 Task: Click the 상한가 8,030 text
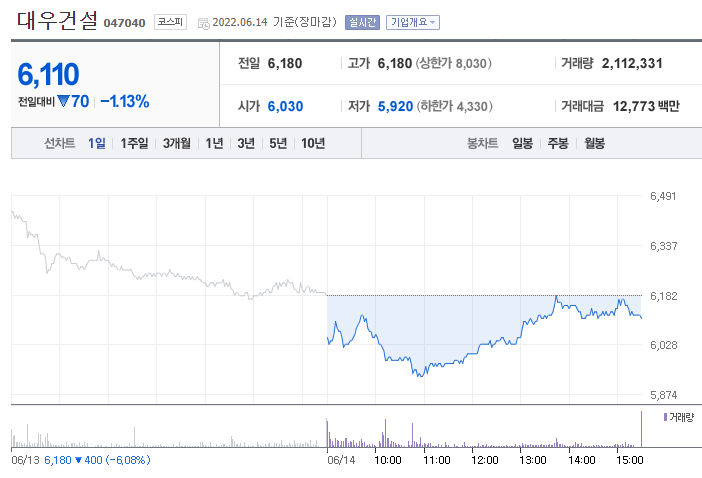454,64
